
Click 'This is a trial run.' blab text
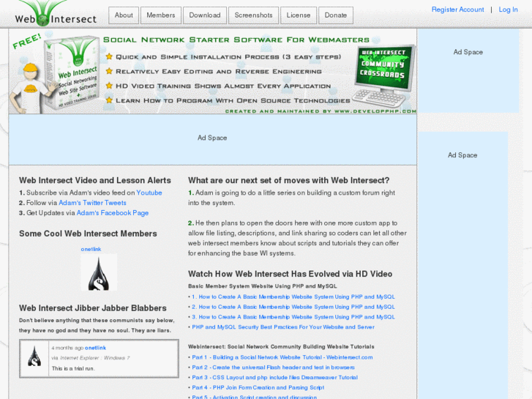coord(73,368)
